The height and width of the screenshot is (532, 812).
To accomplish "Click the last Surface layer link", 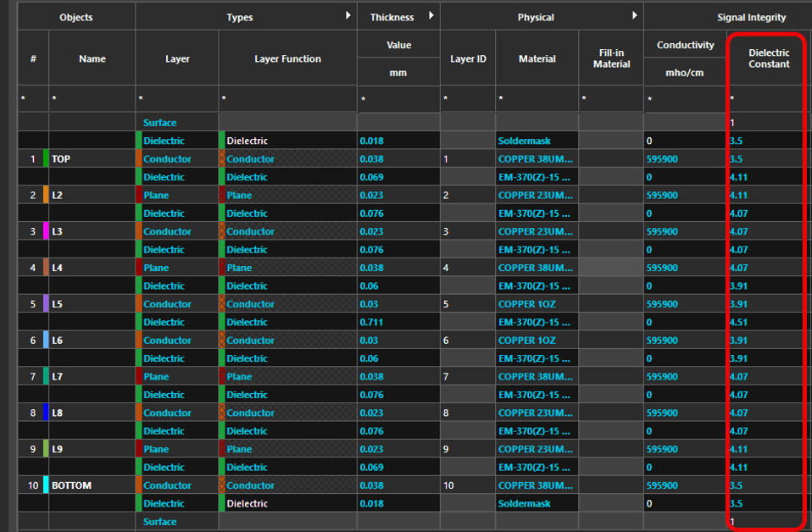I will (x=160, y=522).
